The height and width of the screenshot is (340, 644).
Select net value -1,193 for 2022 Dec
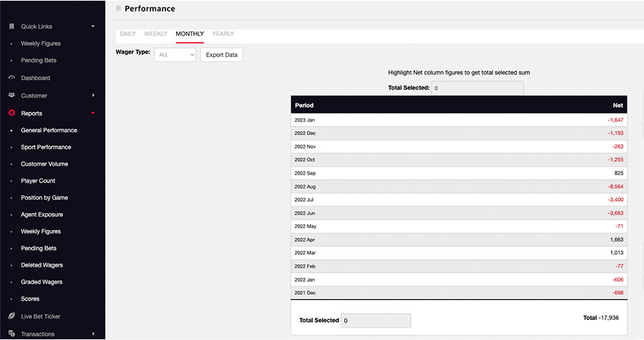click(615, 133)
